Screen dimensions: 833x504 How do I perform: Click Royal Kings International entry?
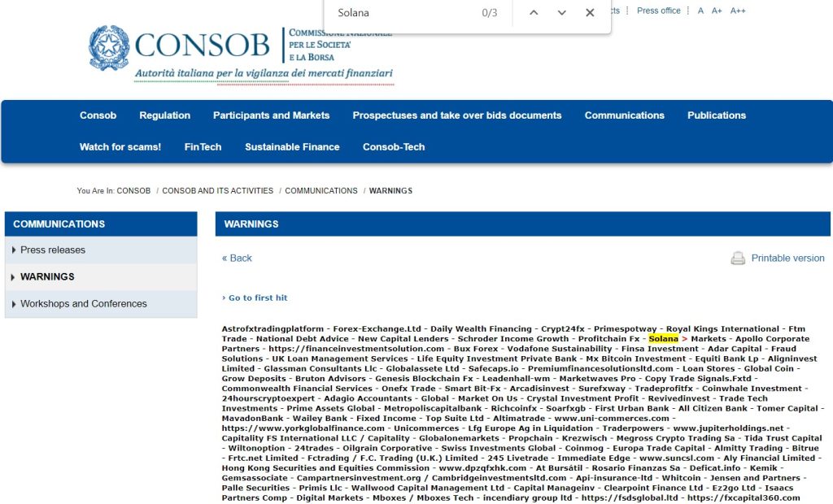point(722,328)
